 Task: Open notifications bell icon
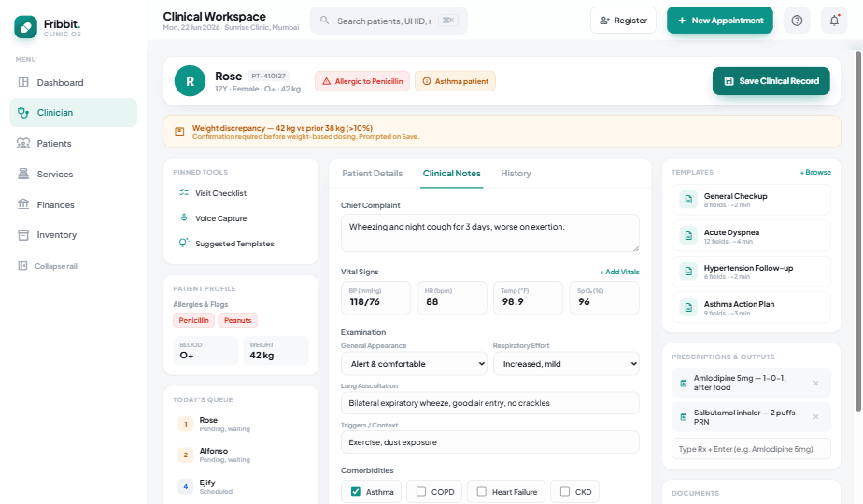[x=834, y=21]
